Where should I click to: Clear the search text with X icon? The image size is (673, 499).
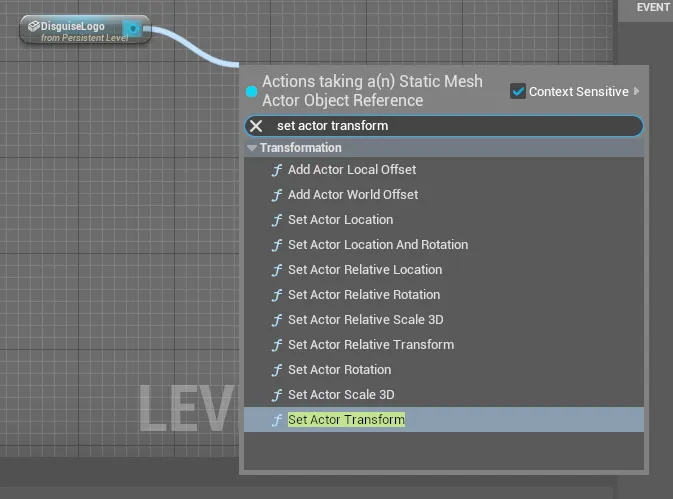[x=256, y=126]
